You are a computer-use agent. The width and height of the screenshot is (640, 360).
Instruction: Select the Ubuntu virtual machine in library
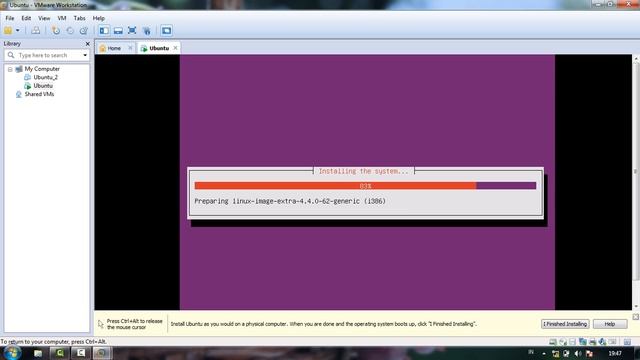pos(43,86)
